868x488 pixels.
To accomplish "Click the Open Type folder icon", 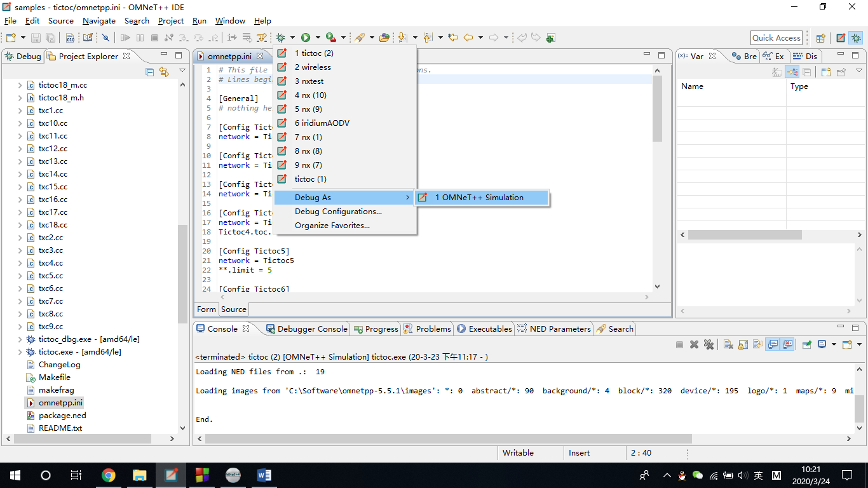I will 384,38.
